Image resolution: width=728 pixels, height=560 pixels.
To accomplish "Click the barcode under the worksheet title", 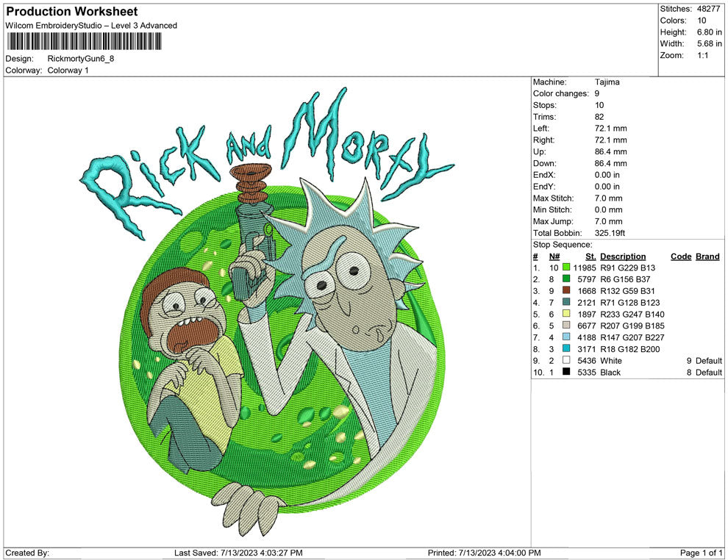I will pyautogui.click(x=84, y=42).
